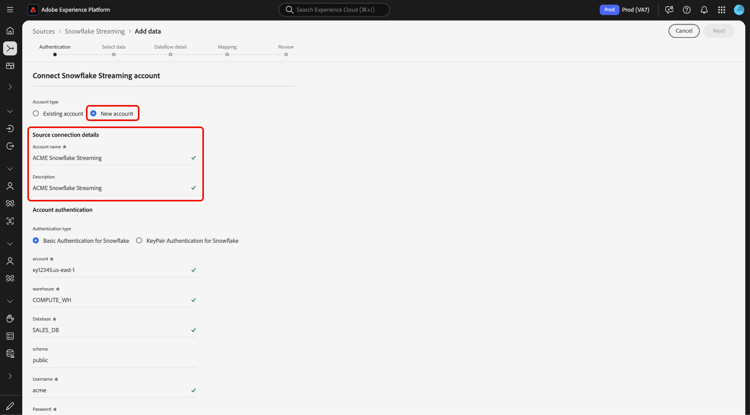Open the hamburger navigation menu
The width and height of the screenshot is (750, 415).
(x=10, y=10)
